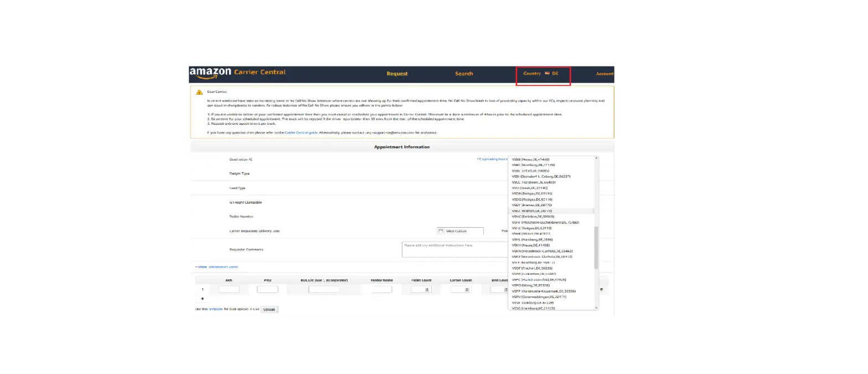Open the Country DE selector
This screenshot has width=868, height=374.
click(x=541, y=74)
